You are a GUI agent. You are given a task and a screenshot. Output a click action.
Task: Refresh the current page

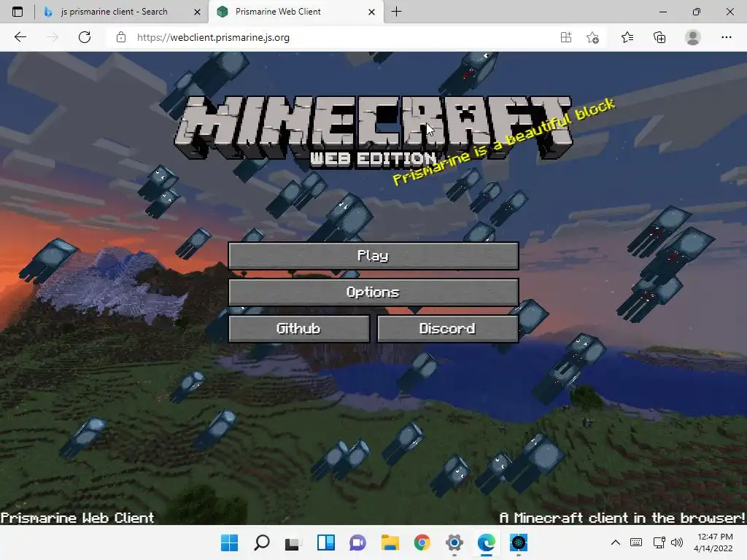coord(85,37)
